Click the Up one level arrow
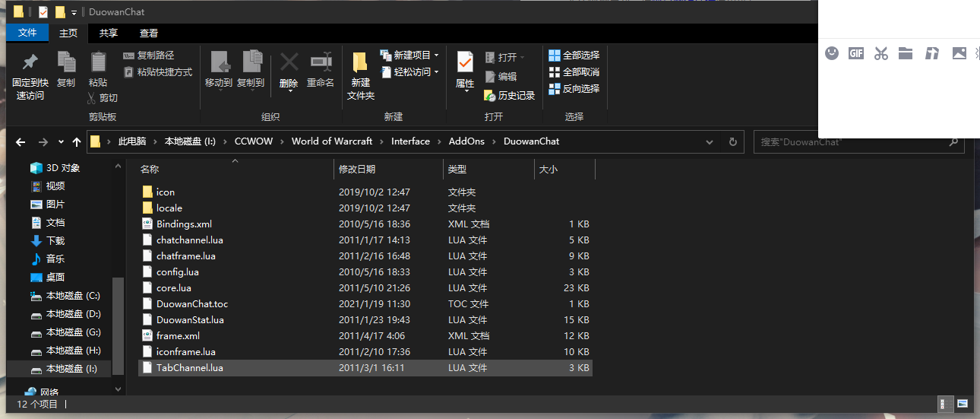 77,142
